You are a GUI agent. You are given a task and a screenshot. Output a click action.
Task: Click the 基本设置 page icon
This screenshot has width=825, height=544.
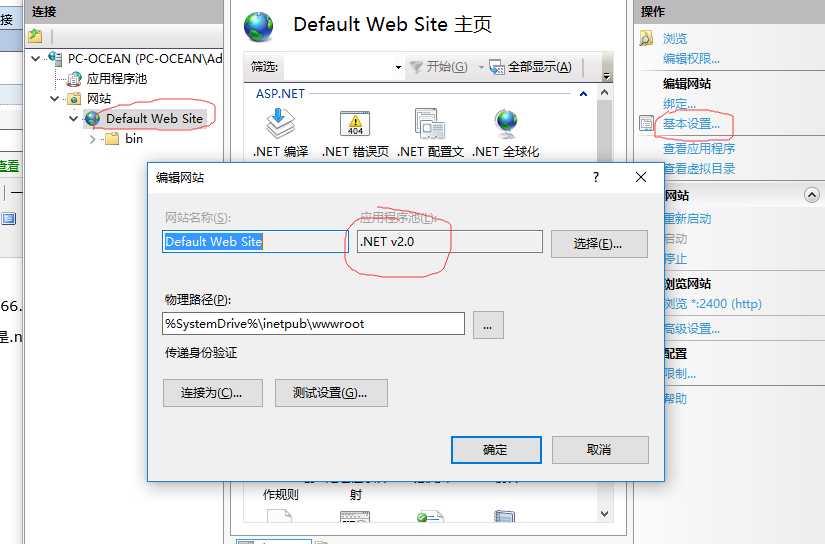click(x=646, y=123)
